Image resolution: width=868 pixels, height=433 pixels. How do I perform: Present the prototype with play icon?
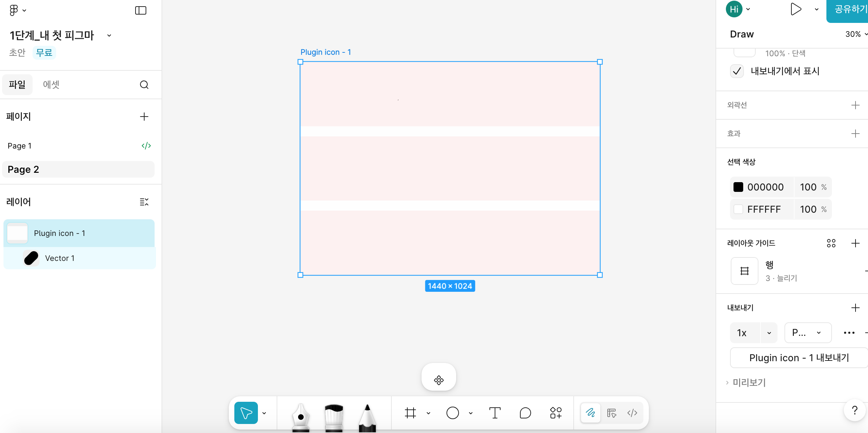pos(796,9)
